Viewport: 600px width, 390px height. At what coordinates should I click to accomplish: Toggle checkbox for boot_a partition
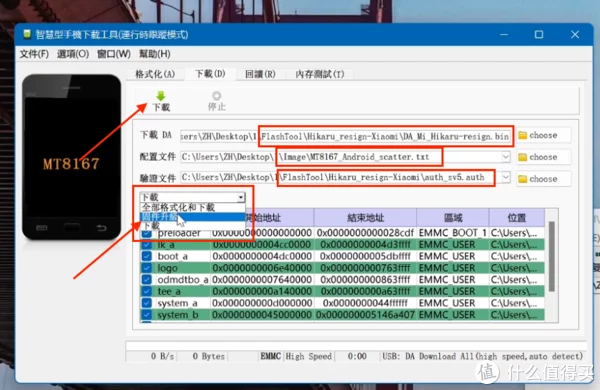point(147,256)
